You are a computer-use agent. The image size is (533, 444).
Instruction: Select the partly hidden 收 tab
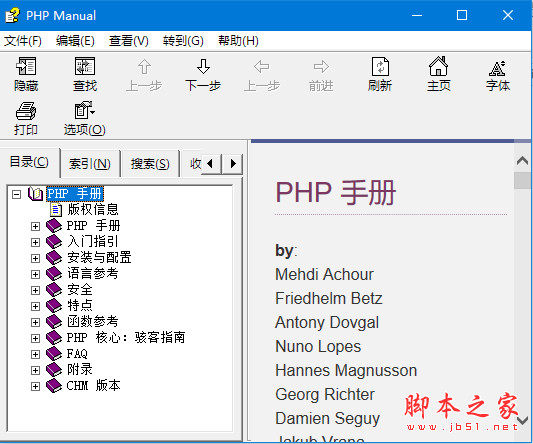click(192, 164)
